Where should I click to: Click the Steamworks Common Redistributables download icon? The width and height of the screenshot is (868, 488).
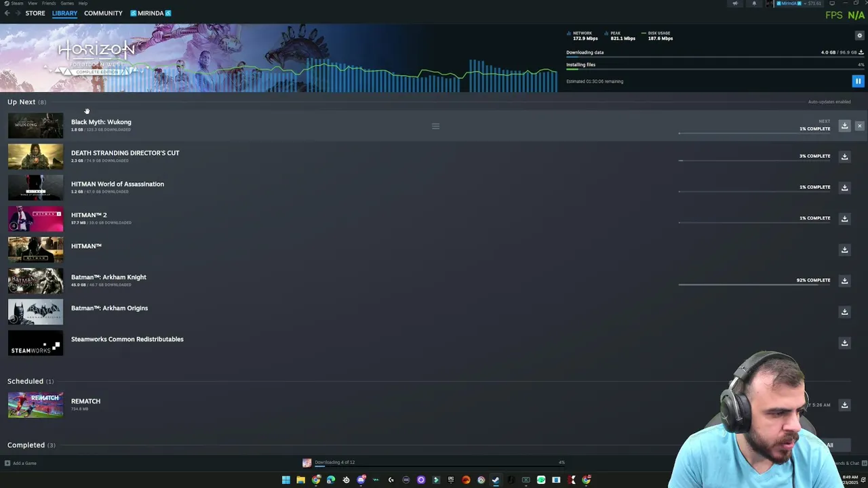(x=844, y=343)
